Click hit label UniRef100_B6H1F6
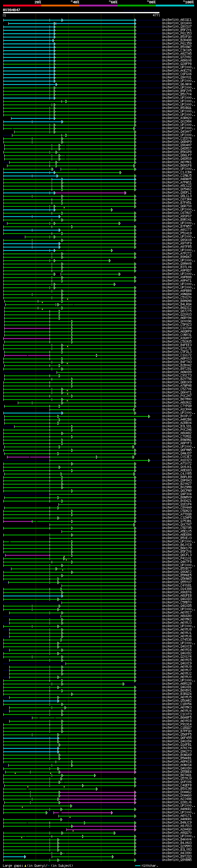 tap(177, 165)
